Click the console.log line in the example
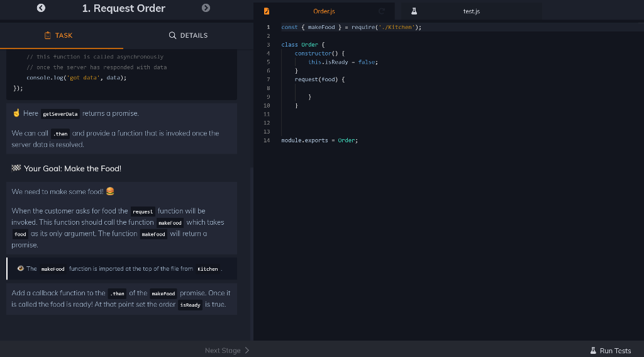The height and width of the screenshot is (357, 644). pos(77,77)
